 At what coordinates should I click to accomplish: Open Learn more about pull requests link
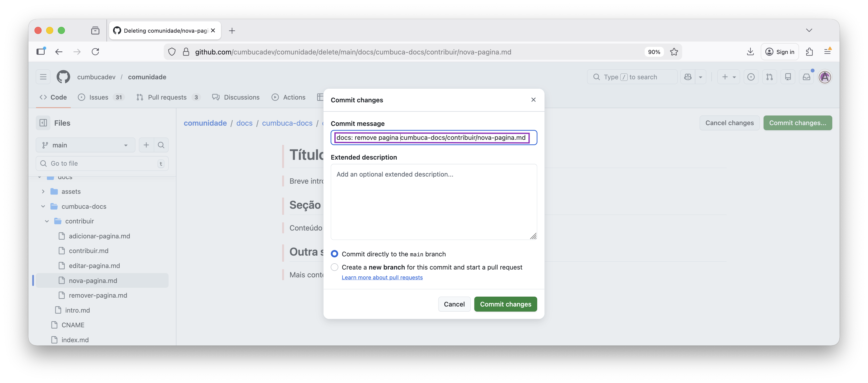pos(382,277)
